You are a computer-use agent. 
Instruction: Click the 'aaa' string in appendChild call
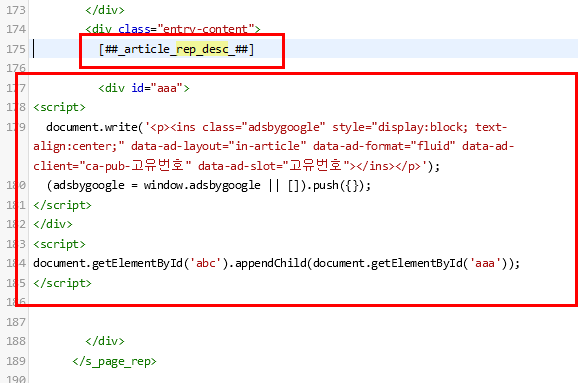[x=485, y=263]
